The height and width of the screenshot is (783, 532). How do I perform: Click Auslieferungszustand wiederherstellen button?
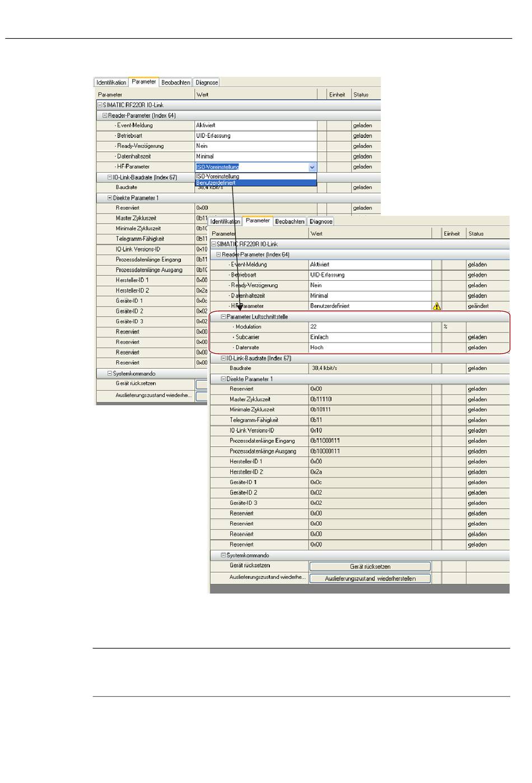pos(370,578)
